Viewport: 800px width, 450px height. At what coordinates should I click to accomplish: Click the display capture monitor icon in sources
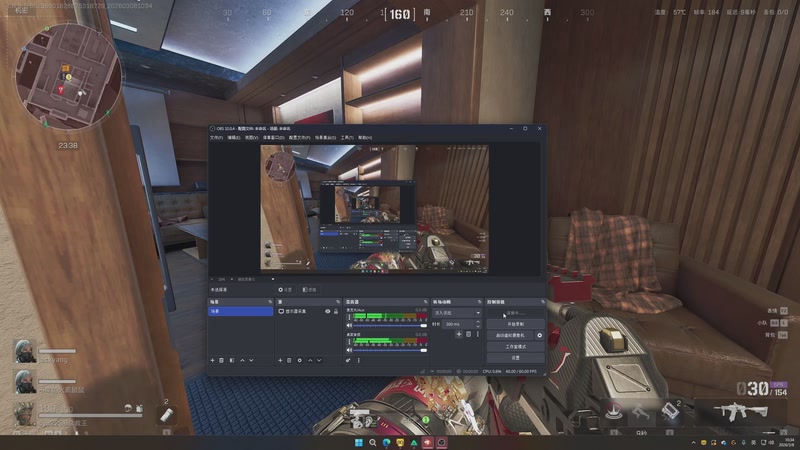281,311
